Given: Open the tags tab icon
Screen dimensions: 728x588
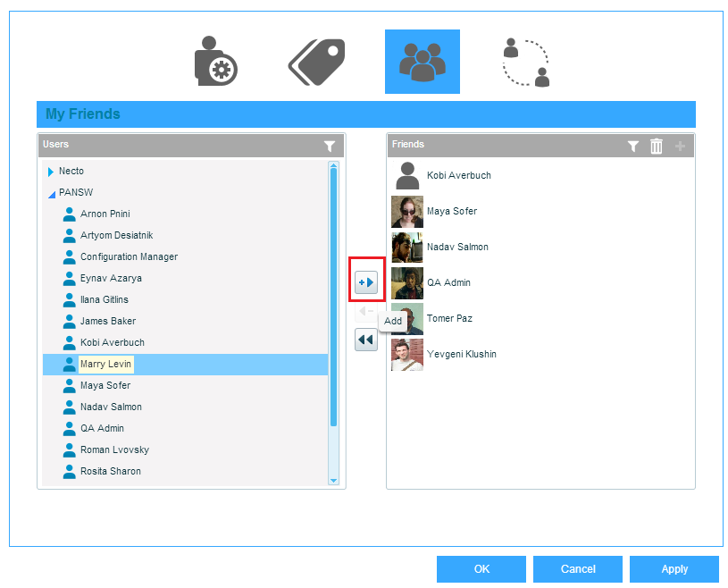Looking at the screenshot, I should 317,61.
